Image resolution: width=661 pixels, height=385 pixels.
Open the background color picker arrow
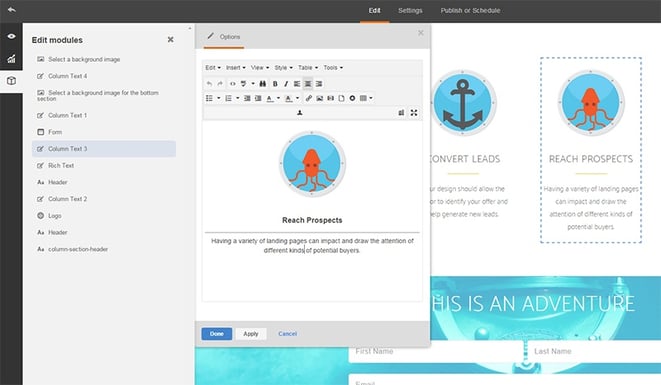297,98
